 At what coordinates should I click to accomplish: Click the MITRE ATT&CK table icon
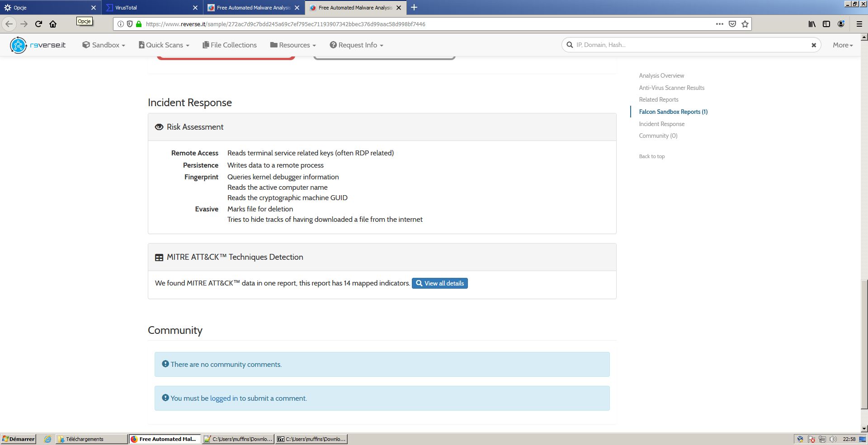click(159, 258)
